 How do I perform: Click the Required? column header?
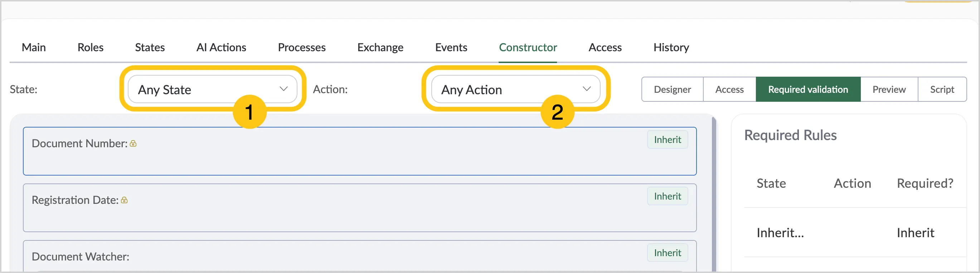[925, 183]
